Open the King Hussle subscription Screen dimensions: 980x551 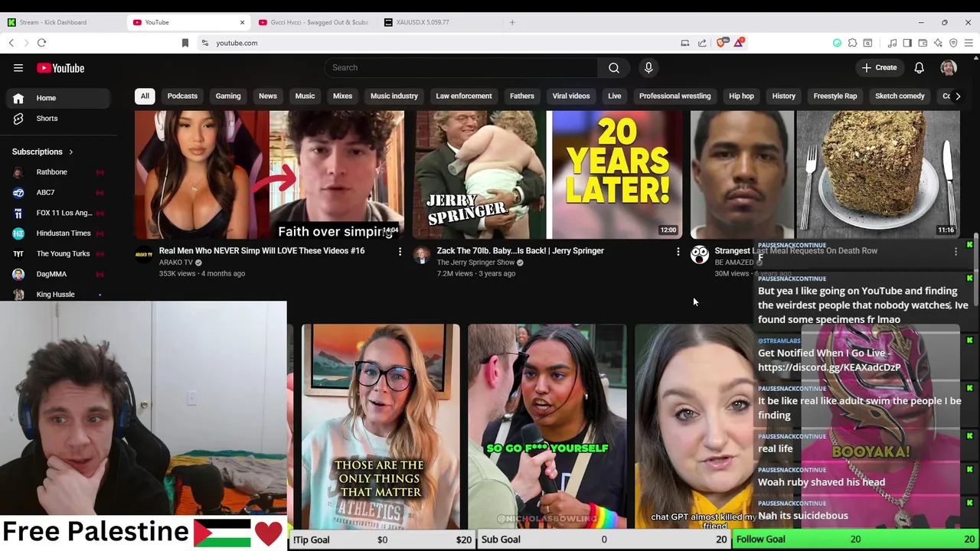[59, 294]
